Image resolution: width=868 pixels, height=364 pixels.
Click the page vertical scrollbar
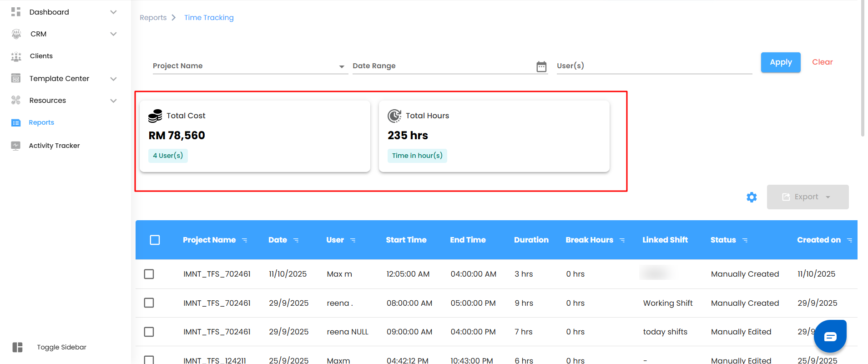(x=863, y=68)
